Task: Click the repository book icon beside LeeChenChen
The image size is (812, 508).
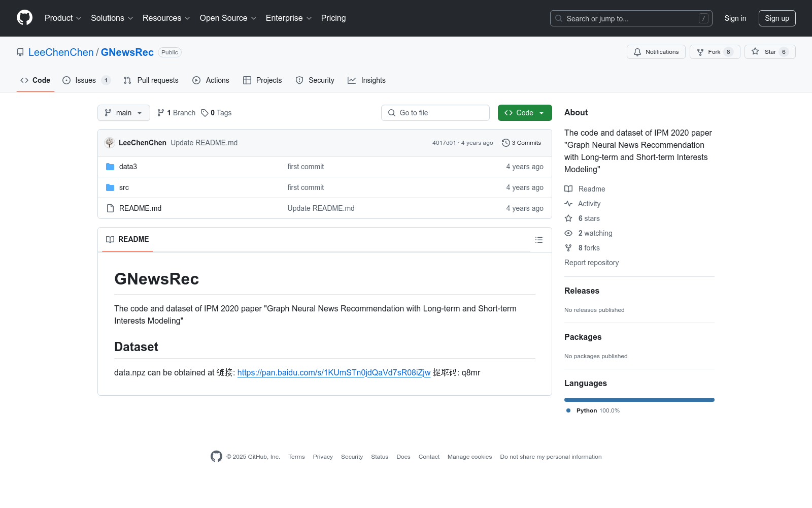Action: [x=20, y=52]
